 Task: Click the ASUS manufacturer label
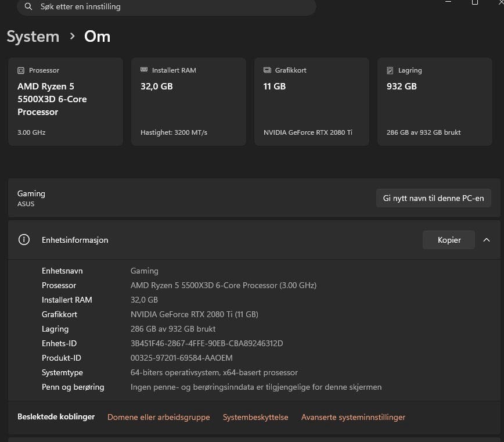(x=26, y=204)
